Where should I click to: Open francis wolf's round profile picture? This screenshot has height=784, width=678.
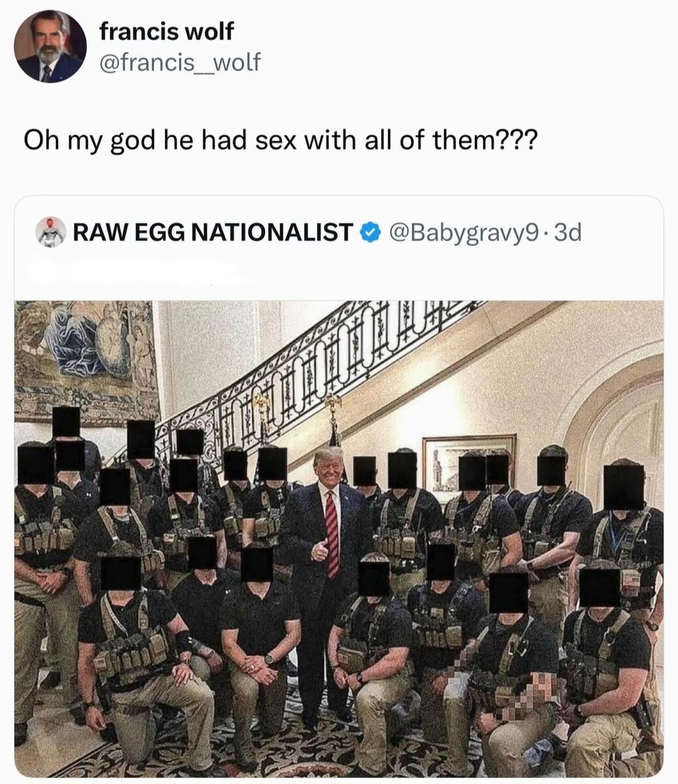[x=50, y=46]
